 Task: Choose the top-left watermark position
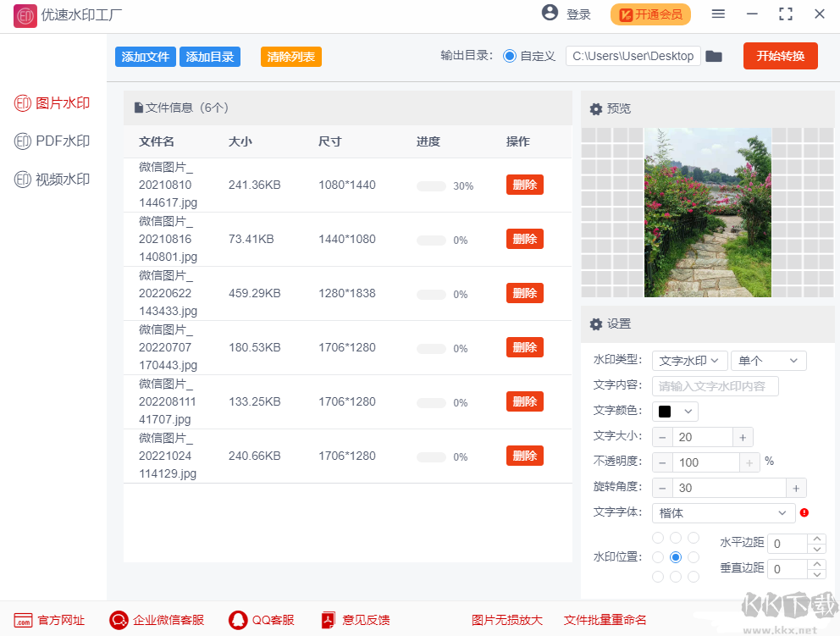click(658, 538)
